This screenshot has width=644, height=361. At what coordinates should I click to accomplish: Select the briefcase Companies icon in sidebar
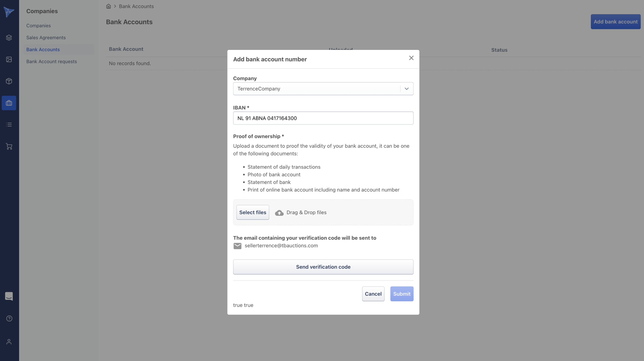pos(9,103)
